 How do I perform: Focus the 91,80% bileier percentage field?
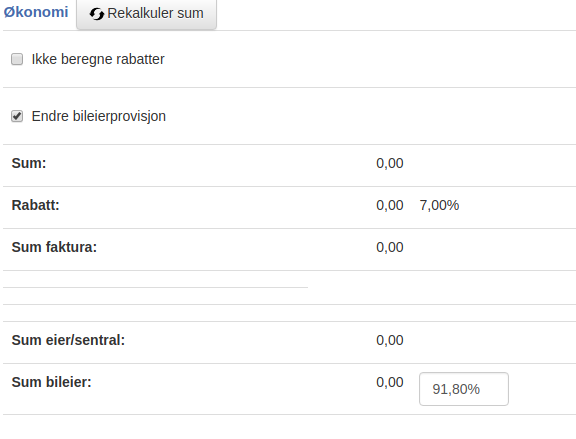[464, 389]
